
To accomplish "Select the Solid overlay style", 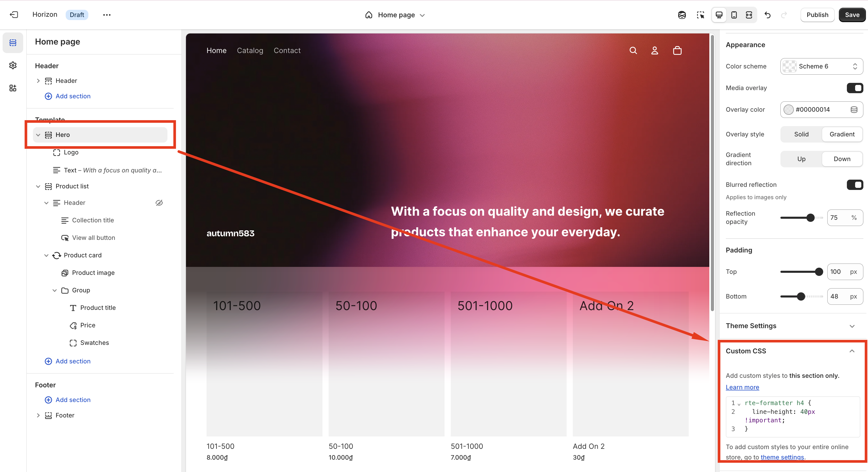I will (x=801, y=134).
